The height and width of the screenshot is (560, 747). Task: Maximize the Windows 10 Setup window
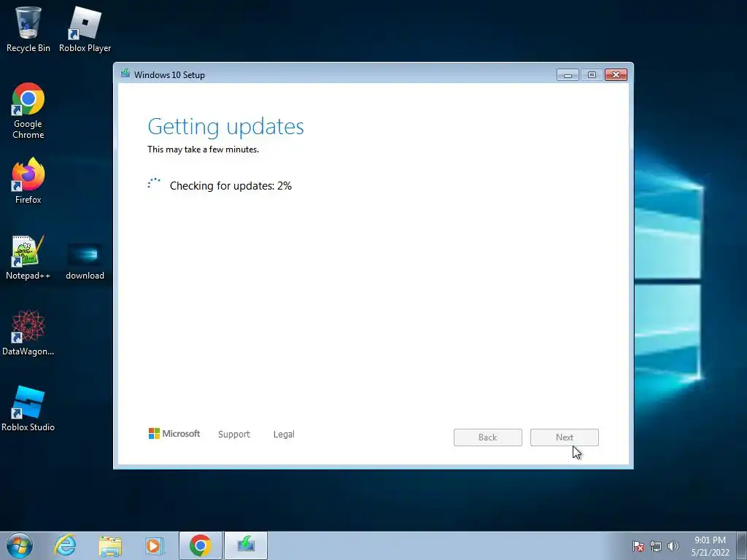pyautogui.click(x=592, y=75)
